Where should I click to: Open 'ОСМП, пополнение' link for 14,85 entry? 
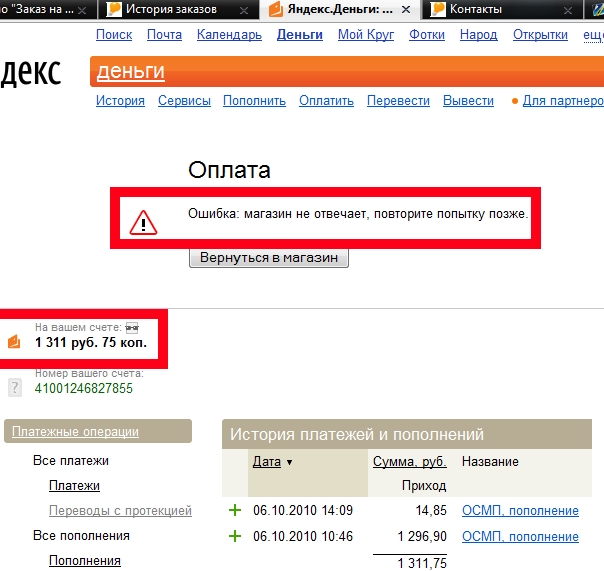pos(520,511)
